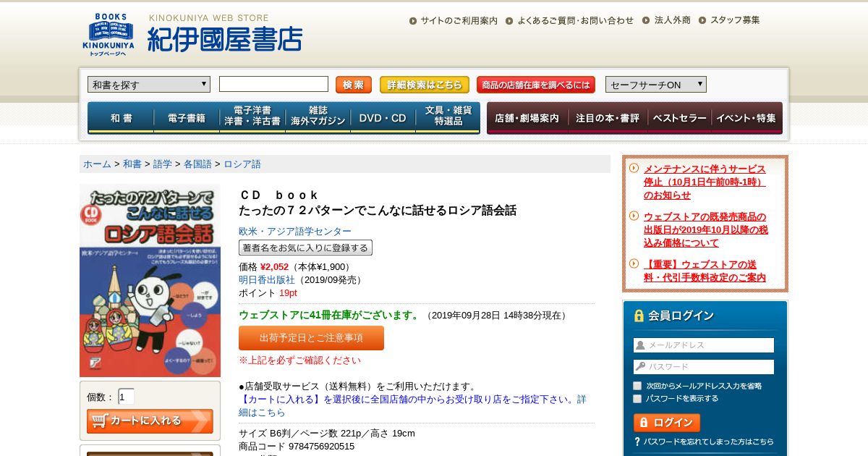The image size is (868, 456).
Task: Open author link 欧米・アジア語学センター
Action: pyautogui.click(x=295, y=232)
